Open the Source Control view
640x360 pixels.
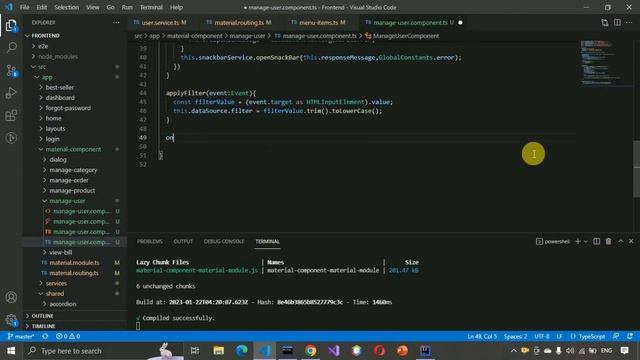(11, 71)
